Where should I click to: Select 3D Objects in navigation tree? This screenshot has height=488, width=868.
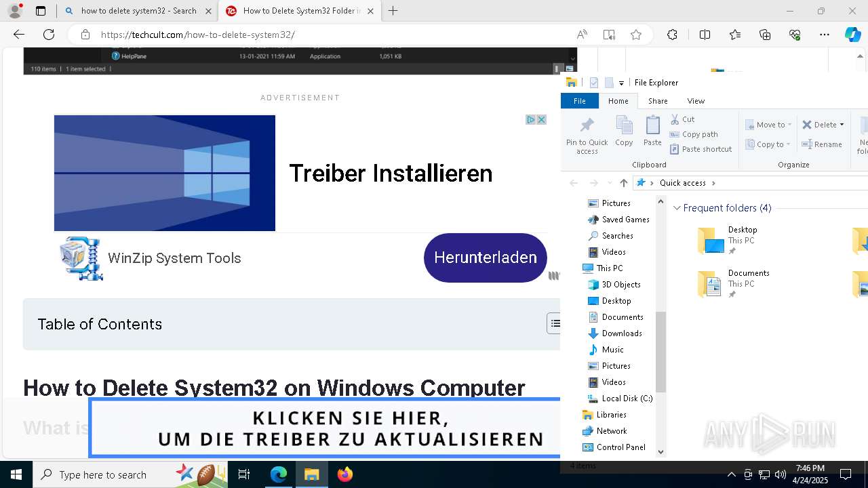coord(620,285)
